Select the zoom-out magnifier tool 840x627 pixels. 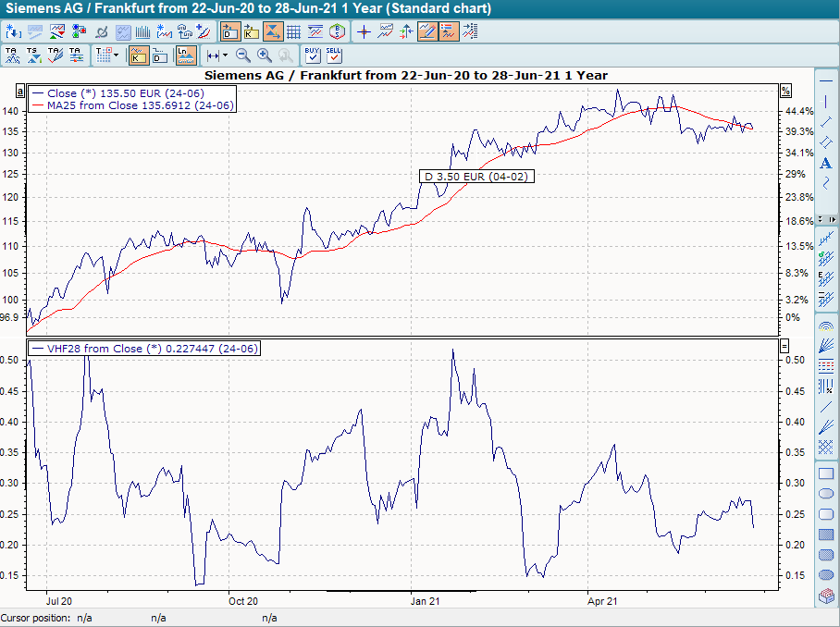click(x=242, y=55)
